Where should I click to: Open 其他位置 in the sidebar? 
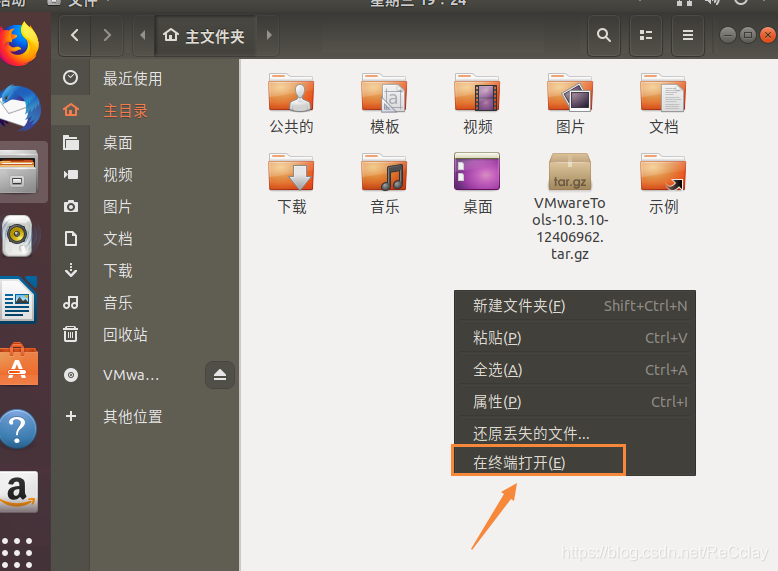[145, 416]
